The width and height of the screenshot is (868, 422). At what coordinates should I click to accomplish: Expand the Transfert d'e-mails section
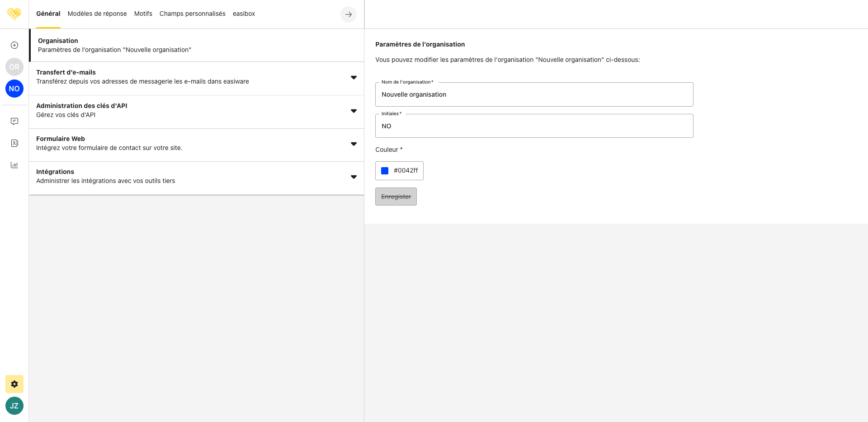[x=354, y=78]
